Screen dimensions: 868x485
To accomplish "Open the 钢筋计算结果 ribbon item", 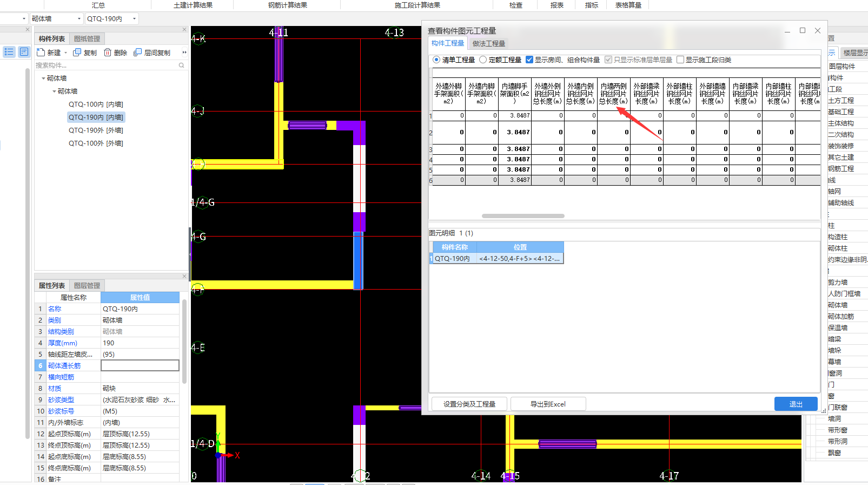I will click(x=287, y=5).
